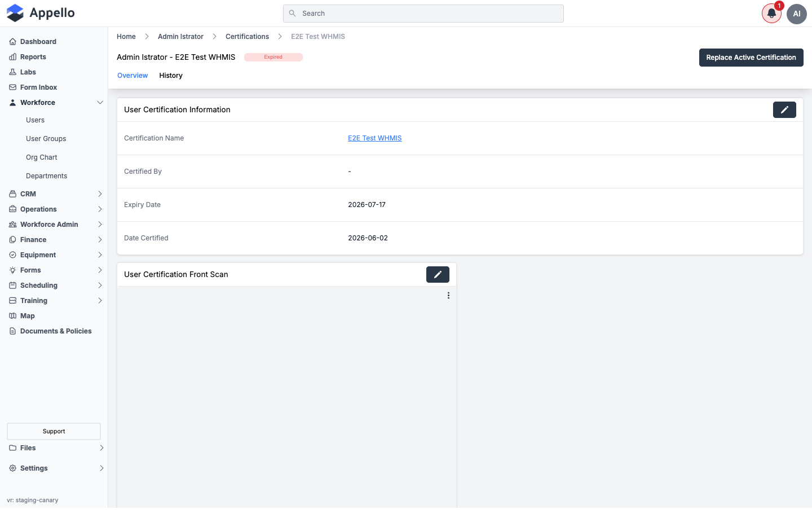Open Labs from the sidebar
The width and height of the screenshot is (812, 518).
(x=28, y=72)
